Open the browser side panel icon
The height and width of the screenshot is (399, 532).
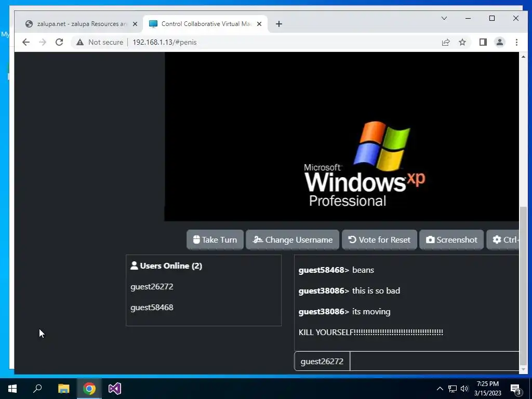click(x=483, y=42)
